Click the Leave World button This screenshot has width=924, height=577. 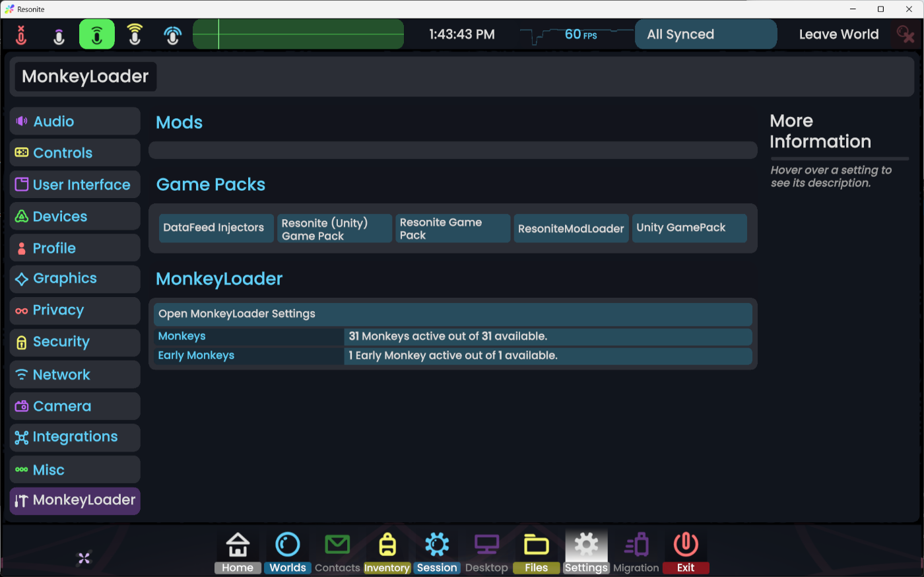pyautogui.click(x=839, y=34)
